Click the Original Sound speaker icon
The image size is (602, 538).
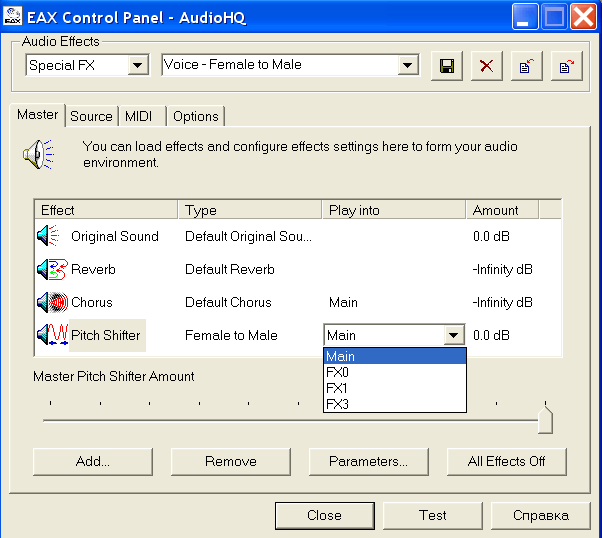point(49,237)
